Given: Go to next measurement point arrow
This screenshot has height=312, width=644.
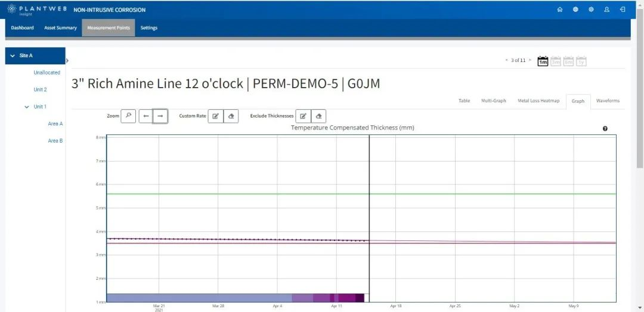Looking at the screenshot, I should pyautogui.click(x=530, y=60).
